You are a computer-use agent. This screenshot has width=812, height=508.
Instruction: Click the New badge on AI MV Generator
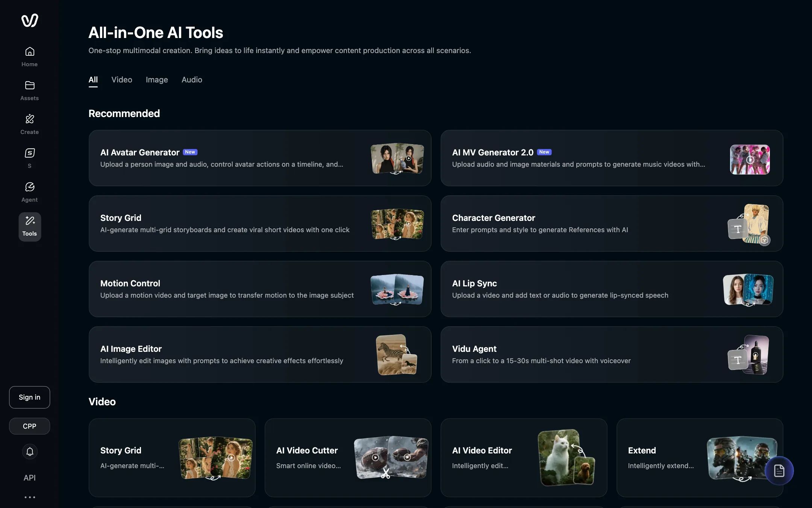(544, 152)
